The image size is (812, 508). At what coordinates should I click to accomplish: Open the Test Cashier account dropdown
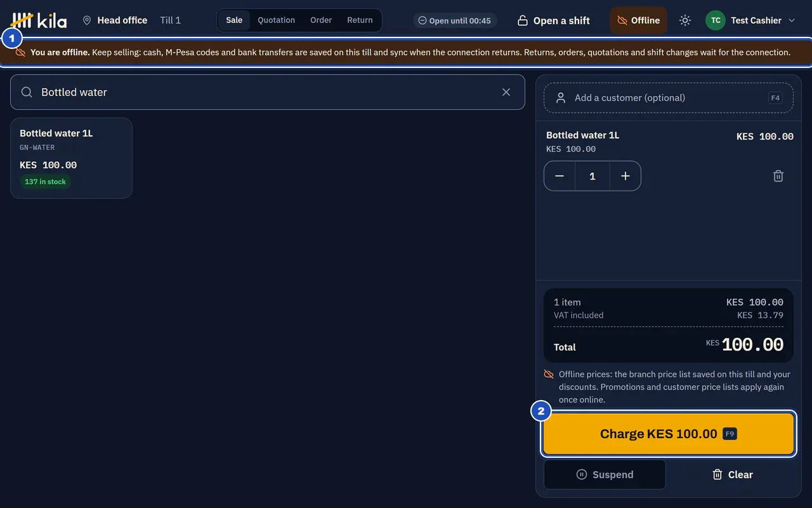pos(751,20)
